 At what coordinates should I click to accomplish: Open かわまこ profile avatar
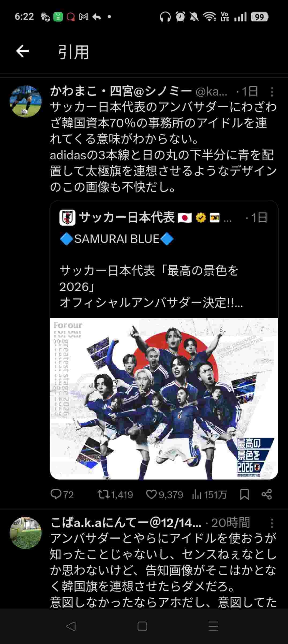coord(25,101)
